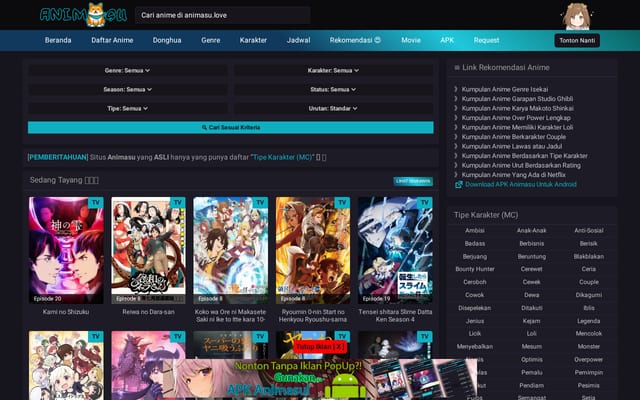Click the Android robot icon in the ad banner
640x400 pixels.
coord(345,386)
